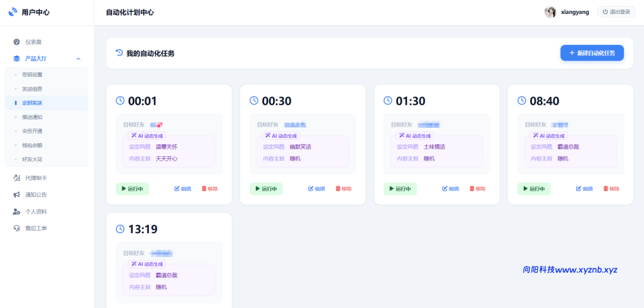644x308 pixels.
Task: Click the 售后工单 headset icon
Action: 16,228
